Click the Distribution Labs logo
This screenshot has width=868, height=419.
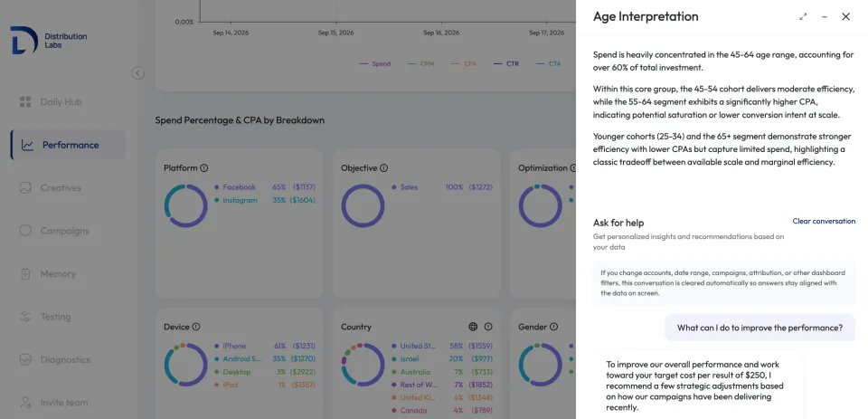tap(49, 41)
